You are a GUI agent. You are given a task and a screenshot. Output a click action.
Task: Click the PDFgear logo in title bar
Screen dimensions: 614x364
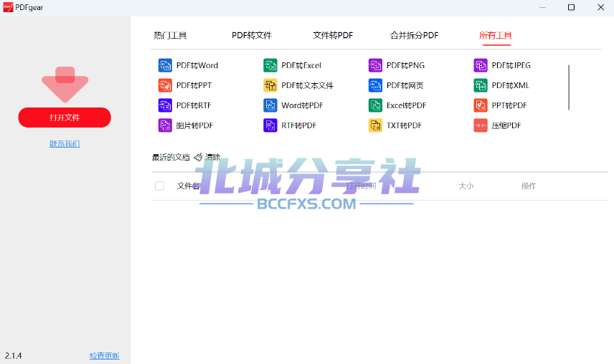(8, 7)
